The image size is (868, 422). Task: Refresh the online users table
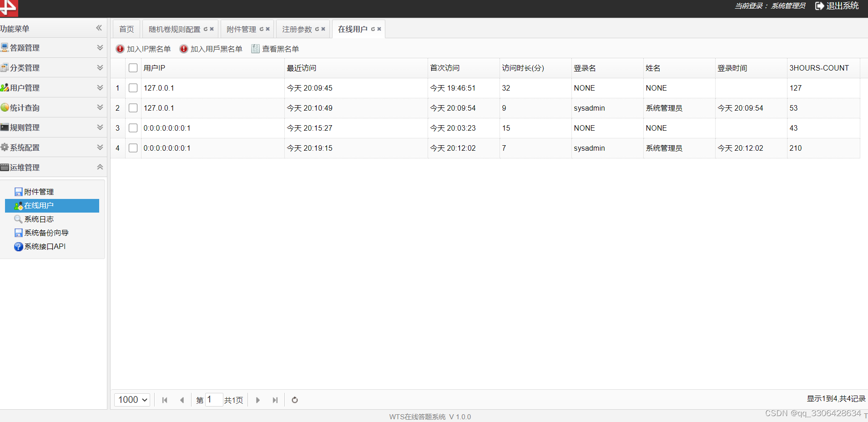(x=295, y=400)
